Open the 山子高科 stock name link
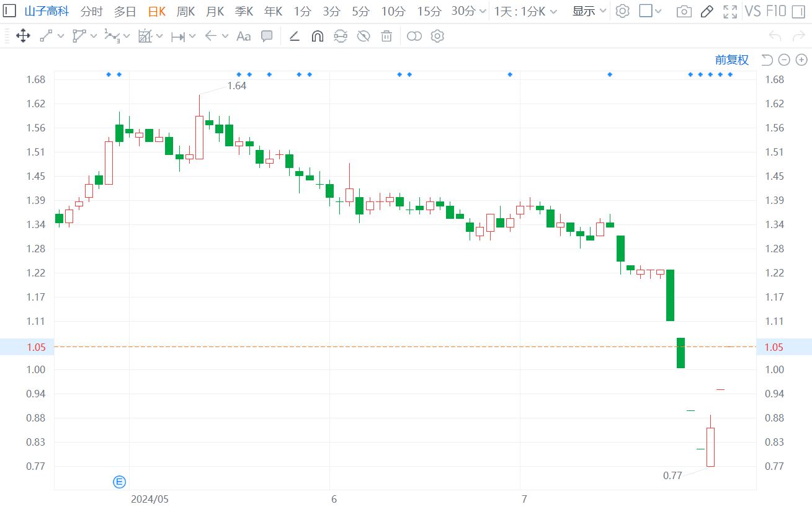Viewport: 812px width, 512px height. pyautogui.click(x=47, y=11)
